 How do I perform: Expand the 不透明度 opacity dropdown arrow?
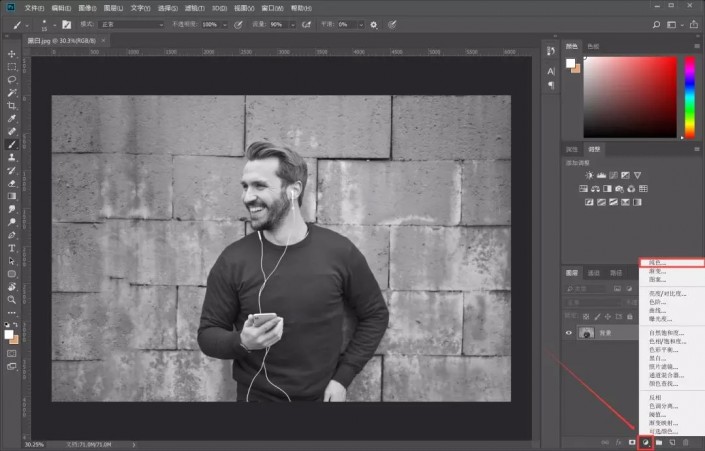tap(226, 23)
